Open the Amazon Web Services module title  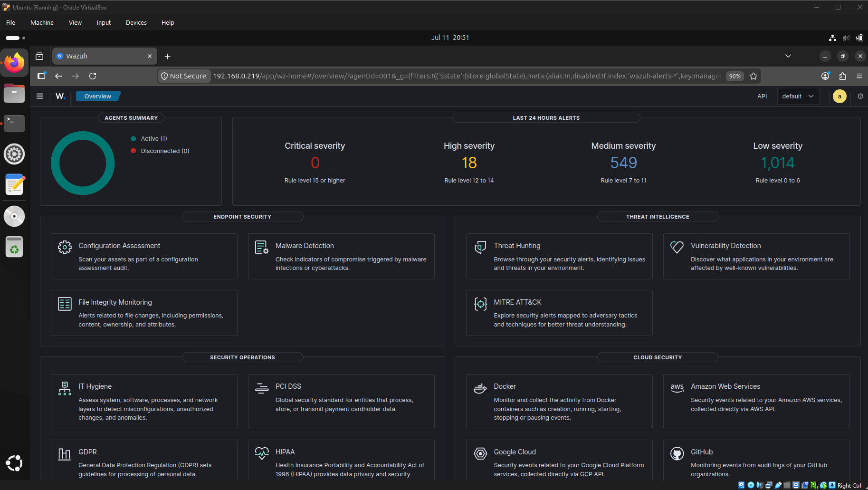click(725, 386)
